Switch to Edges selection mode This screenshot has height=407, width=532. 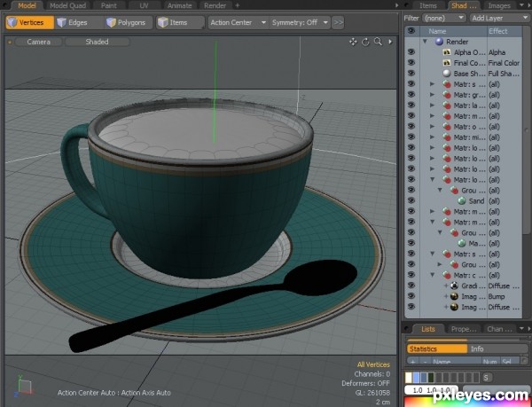point(78,22)
